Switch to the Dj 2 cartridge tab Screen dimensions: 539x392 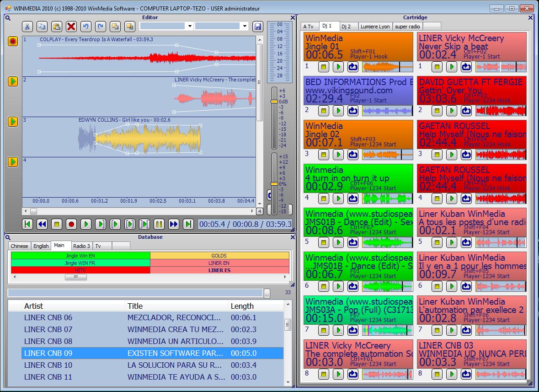tap(346, 27)
